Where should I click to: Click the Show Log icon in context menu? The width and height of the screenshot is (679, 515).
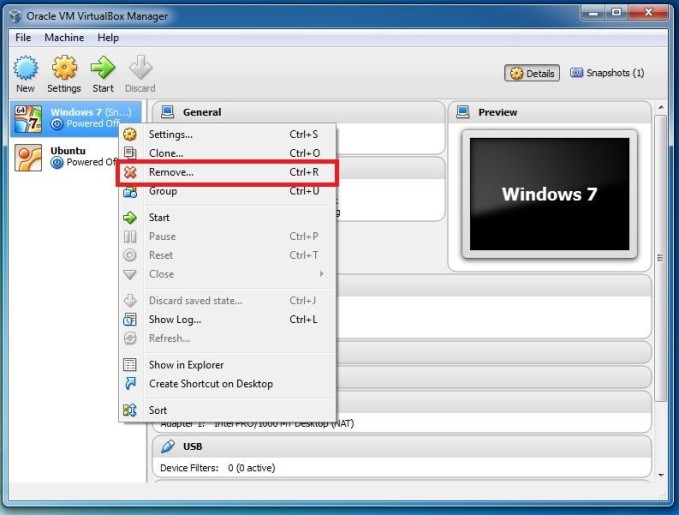130,320
